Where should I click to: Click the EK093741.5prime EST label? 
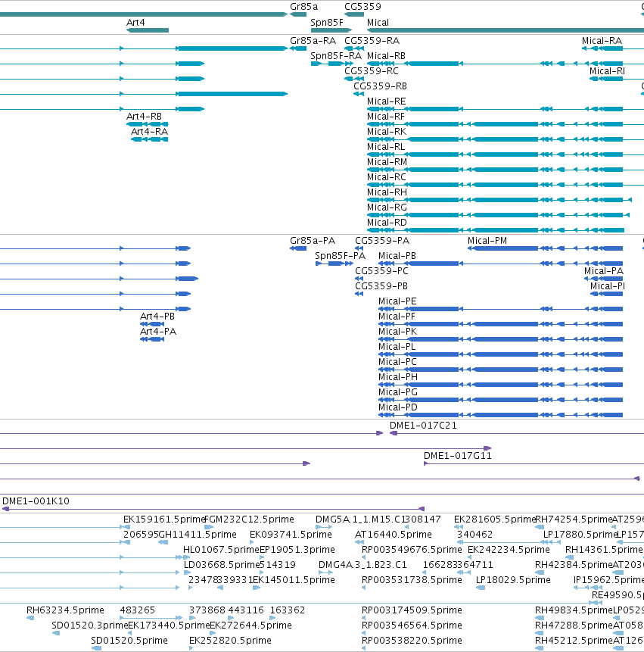tap(291, 535)
